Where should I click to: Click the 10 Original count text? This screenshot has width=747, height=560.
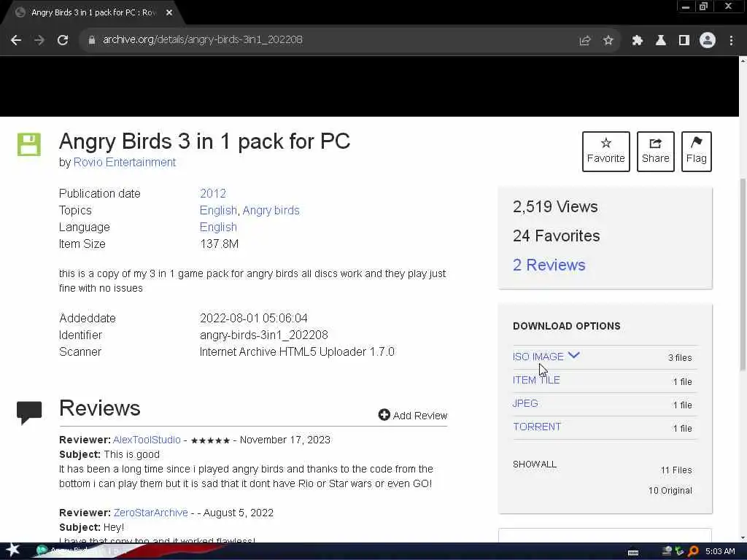670,491
